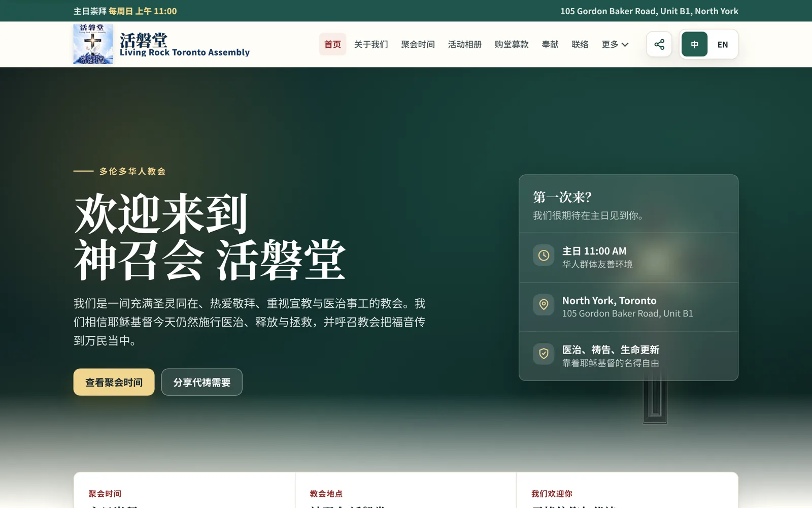The image size is (812, 508).
Task: Click North York, Toronto in the card
Action: tap(609, 301)
